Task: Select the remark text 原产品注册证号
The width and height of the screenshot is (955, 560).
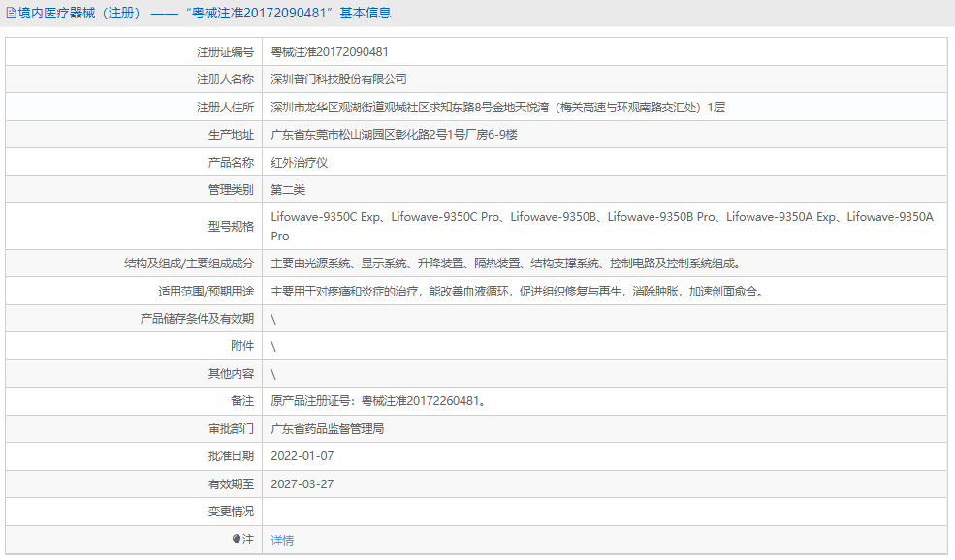Action: tap(377, 401)
